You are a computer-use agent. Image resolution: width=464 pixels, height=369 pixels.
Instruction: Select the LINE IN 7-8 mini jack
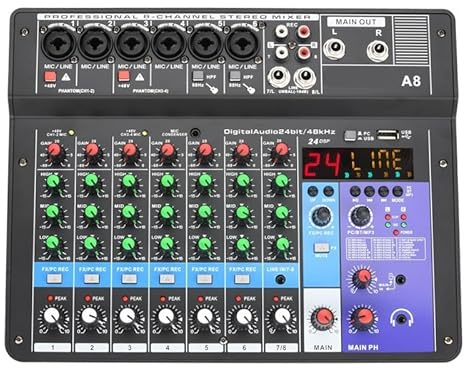281,279
